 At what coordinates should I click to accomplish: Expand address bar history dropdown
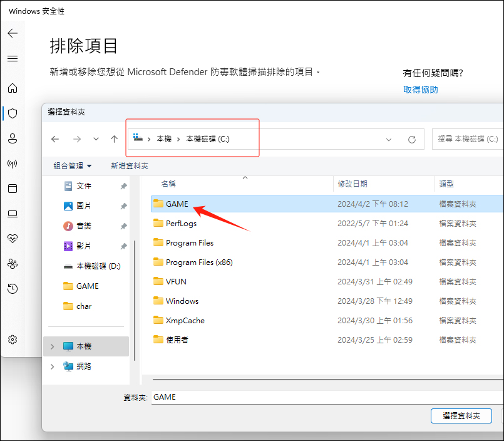pyautogui.click(x=389, y=140)
